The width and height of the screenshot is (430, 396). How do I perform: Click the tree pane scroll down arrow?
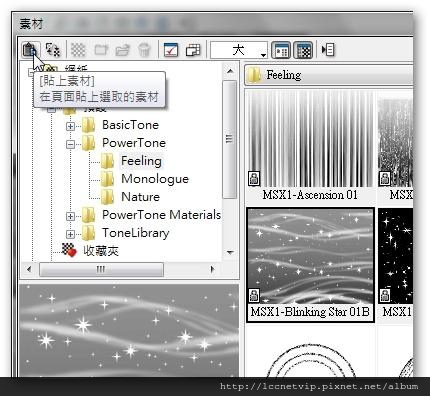[230, 252]
